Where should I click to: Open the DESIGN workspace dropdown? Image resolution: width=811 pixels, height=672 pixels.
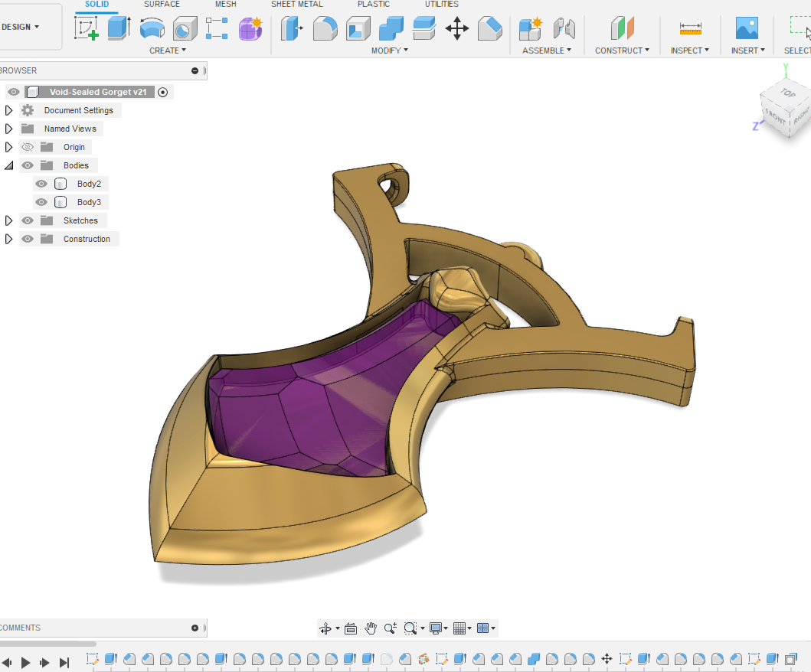pos(20,27)
